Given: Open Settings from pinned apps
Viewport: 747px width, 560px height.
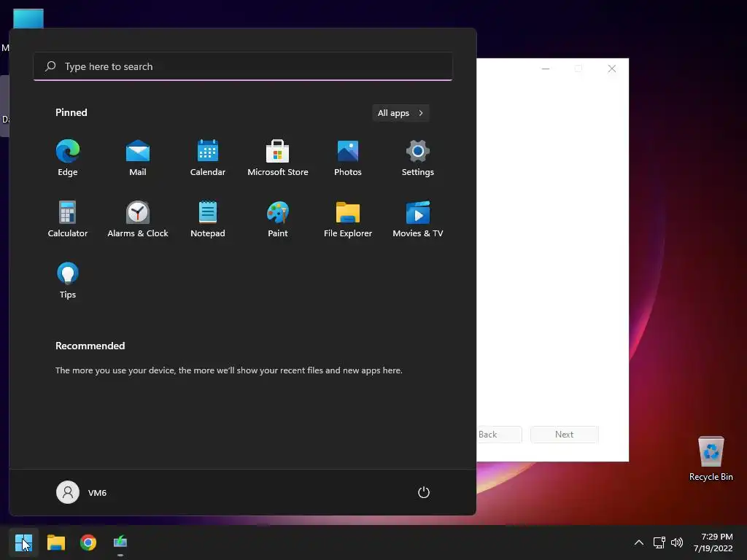Looking at the screenshot, I should click(x=418, y=158).
